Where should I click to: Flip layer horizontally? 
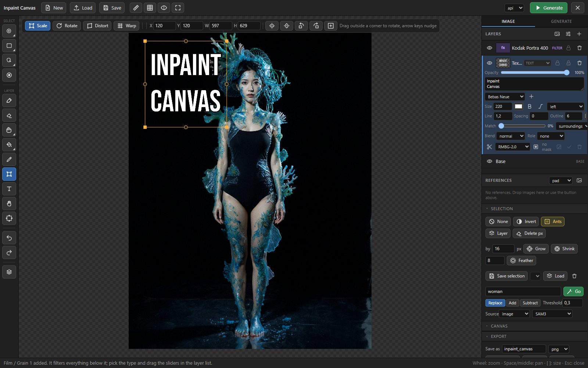272,26
